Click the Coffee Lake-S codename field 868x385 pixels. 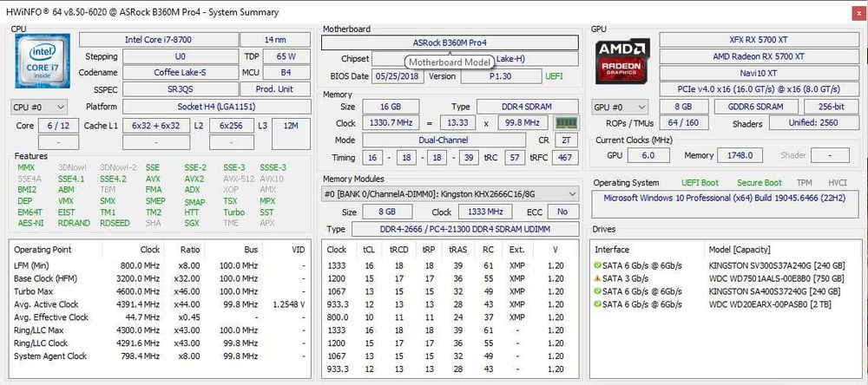coord(181,73)
